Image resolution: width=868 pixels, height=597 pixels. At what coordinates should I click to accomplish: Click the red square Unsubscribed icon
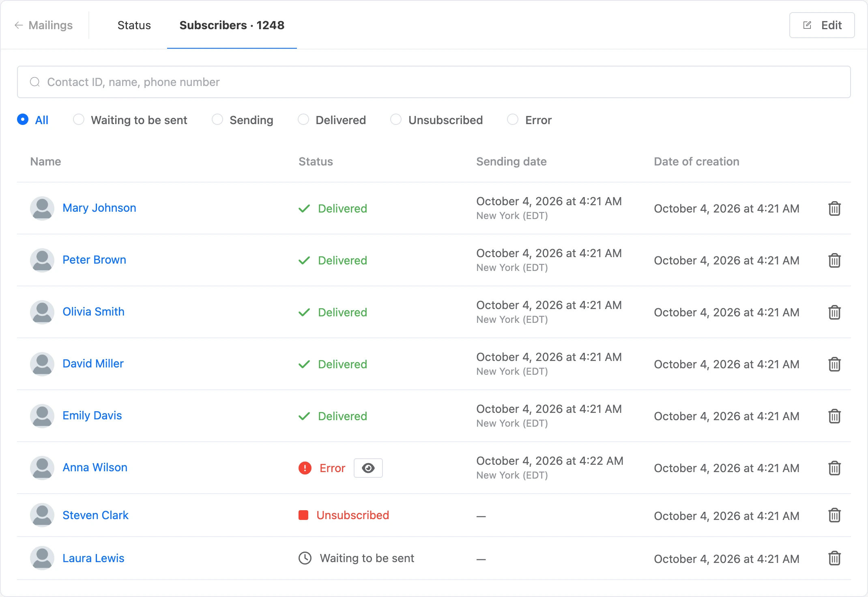pyautogui.click(x=303, y=515)
